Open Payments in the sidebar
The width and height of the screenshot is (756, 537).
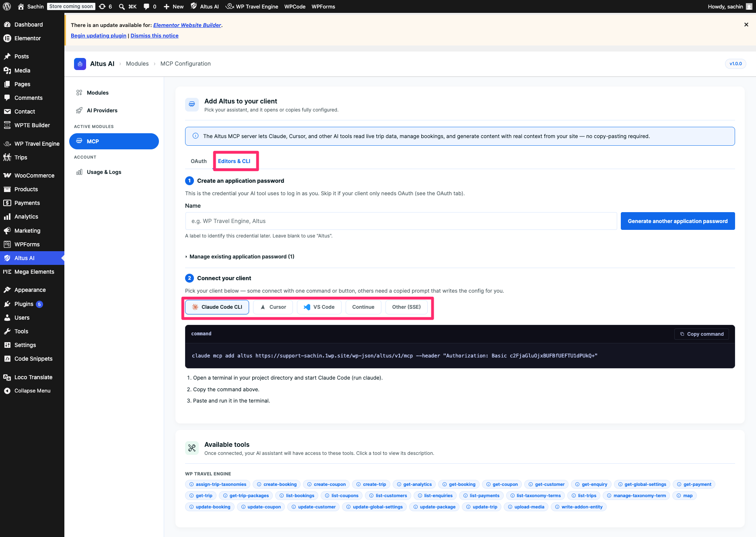(x=32, y=203)
